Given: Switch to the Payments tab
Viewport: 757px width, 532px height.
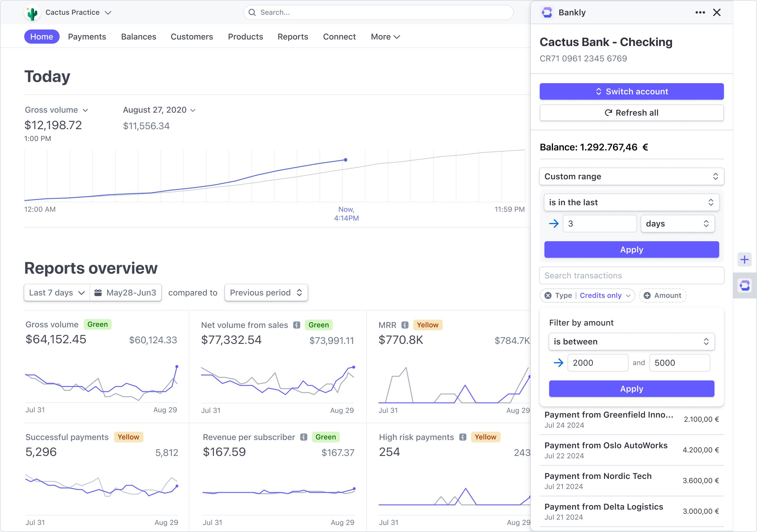Looking at the screenshot, I should click(x=87, y=37).
